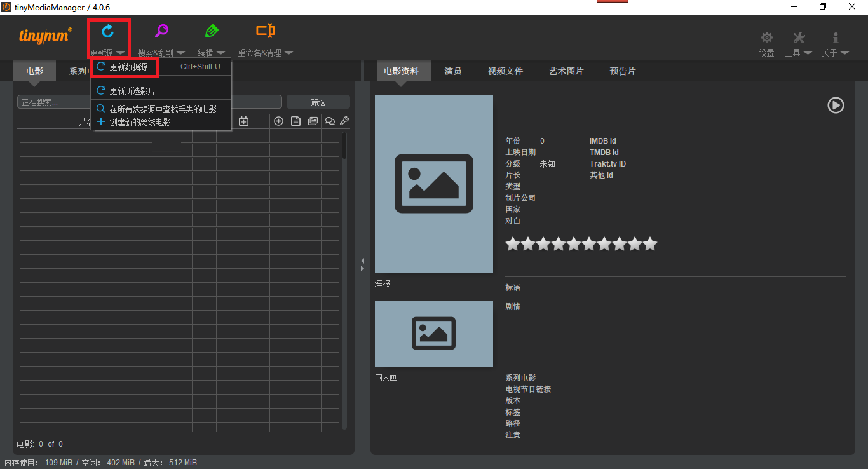The image size is (868, 469).
Task: Select 更新数据源 menu entry
Action: point(161,67)
